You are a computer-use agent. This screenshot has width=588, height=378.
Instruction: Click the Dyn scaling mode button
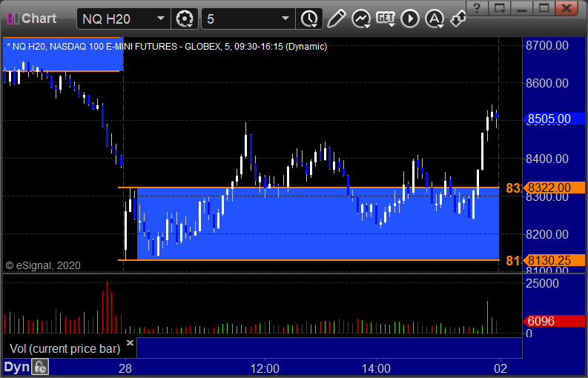(16, 367)
